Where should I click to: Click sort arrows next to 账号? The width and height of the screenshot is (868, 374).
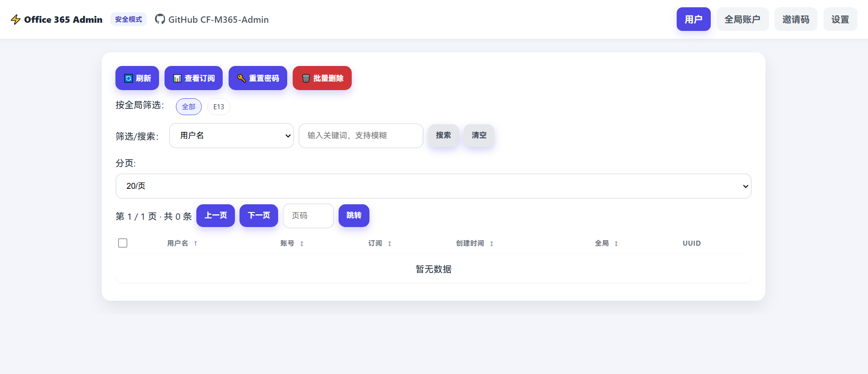coord(302,243)
